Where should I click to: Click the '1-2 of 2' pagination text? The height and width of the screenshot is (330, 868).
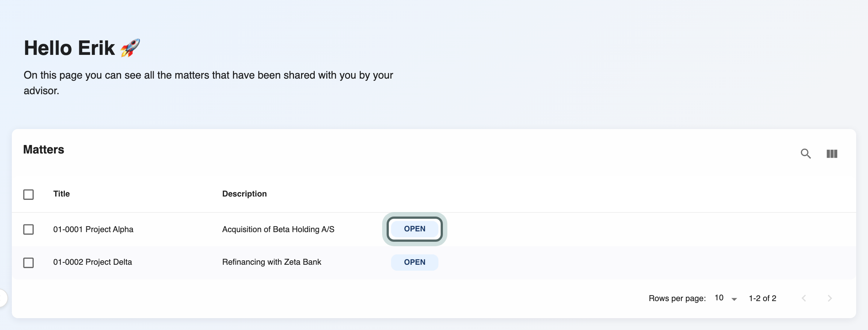pos(762,298)
